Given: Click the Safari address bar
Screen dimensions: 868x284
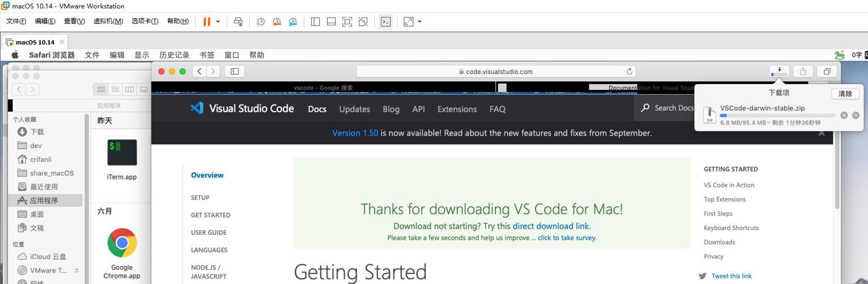Looking at the screenshot, I should click(496, 71).
